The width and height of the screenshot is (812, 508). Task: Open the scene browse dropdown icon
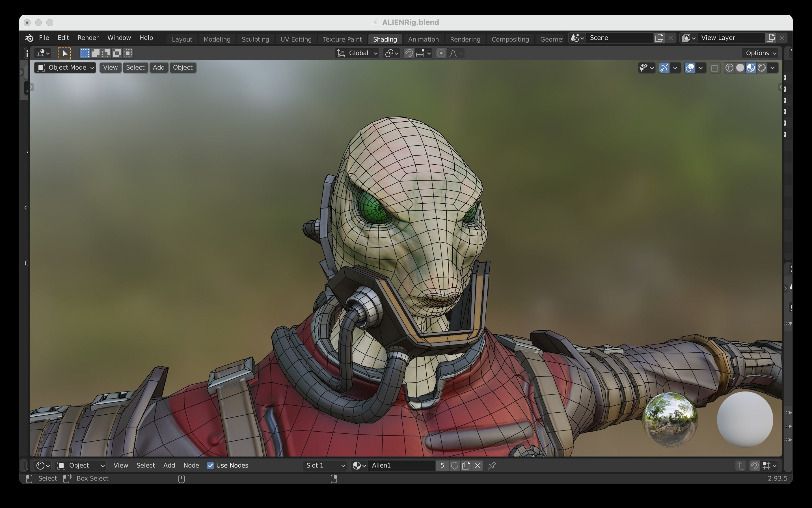tap(577, 38)
